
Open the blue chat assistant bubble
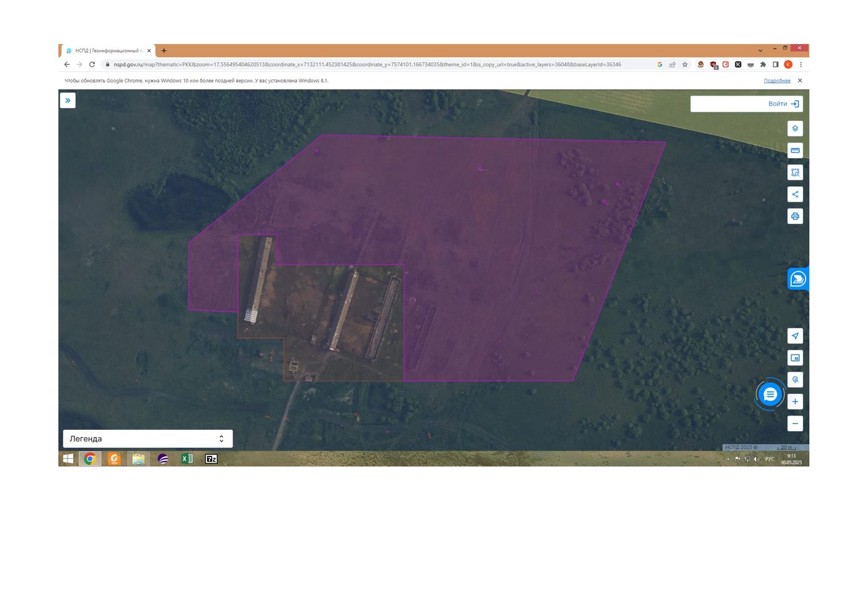pyautogui.click(x=770, y=394)
